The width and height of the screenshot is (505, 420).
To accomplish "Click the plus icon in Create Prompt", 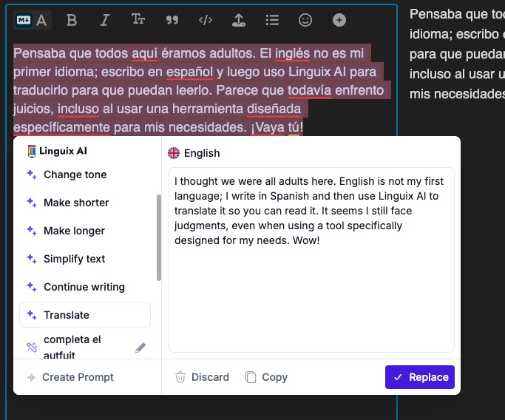I will tap(31, 378).
